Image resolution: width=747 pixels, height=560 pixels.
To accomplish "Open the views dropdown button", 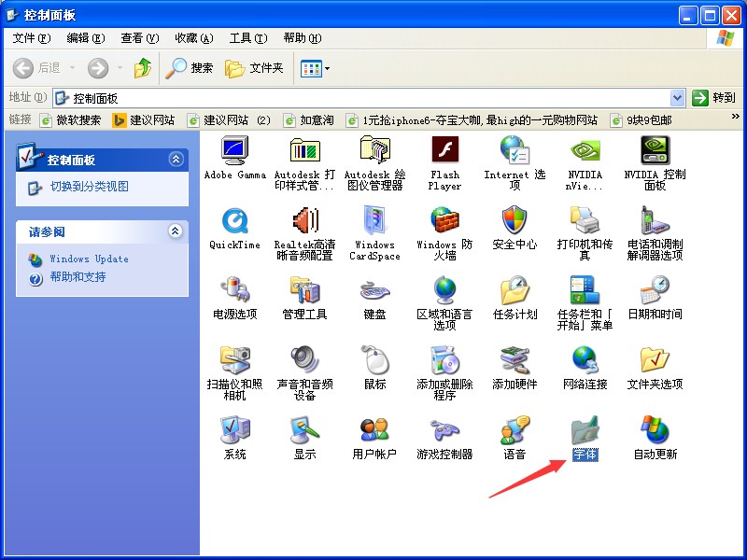I will [315, 68].
